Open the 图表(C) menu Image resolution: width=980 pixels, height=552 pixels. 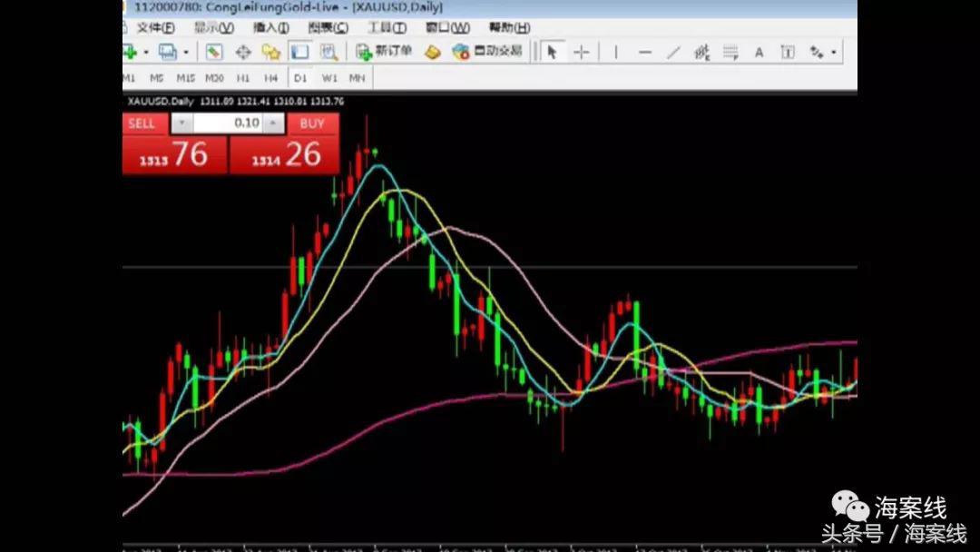click(328, 28)
